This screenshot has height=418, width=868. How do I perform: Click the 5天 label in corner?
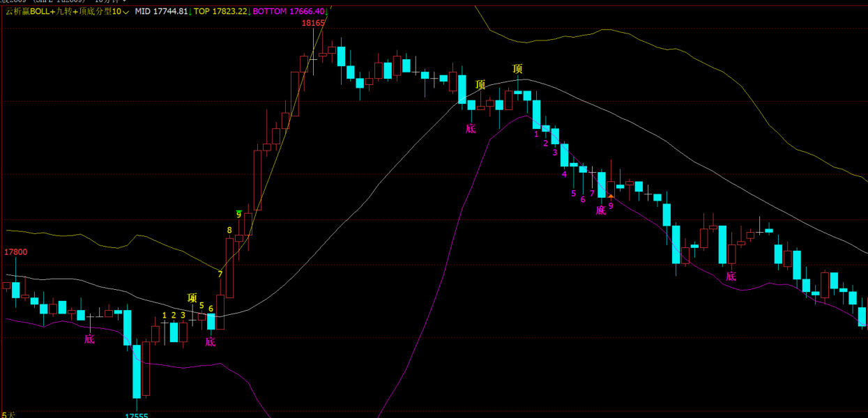click(x=8, y=415)
